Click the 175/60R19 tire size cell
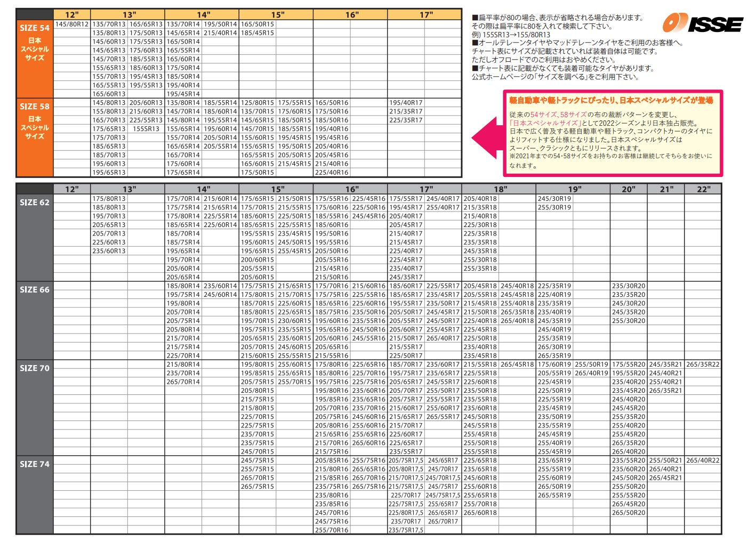The height and width of the screenshot is (542, 756). pos(554,365)
